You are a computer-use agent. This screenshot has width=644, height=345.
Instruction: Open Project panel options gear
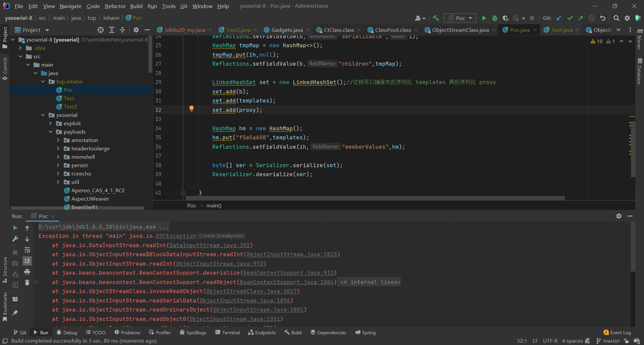coord(136,30)
